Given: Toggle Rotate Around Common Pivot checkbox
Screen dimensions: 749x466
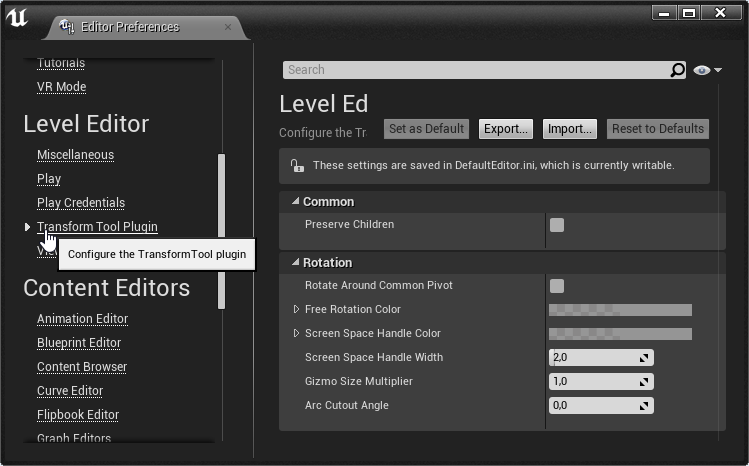Looking at the screenshot, I should pos(557,286).
